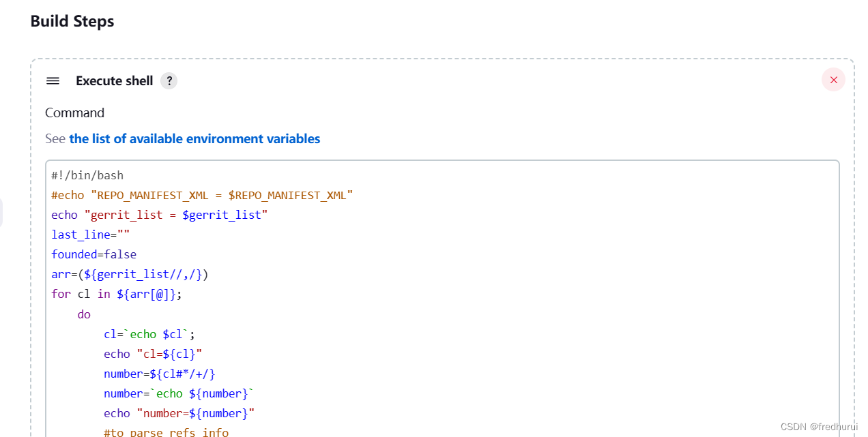Select the echo gerrit_list line
The image size is (868, 437).
[x=160, y=215]
